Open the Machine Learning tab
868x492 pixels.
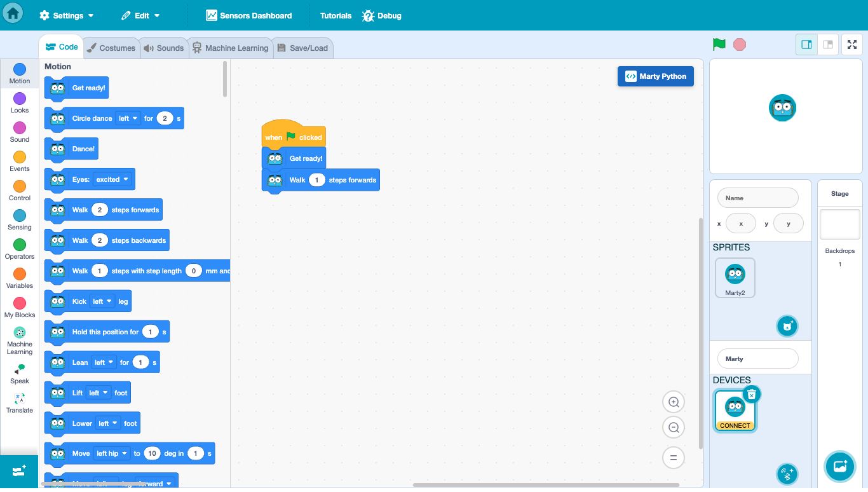(x=231, y=48)
